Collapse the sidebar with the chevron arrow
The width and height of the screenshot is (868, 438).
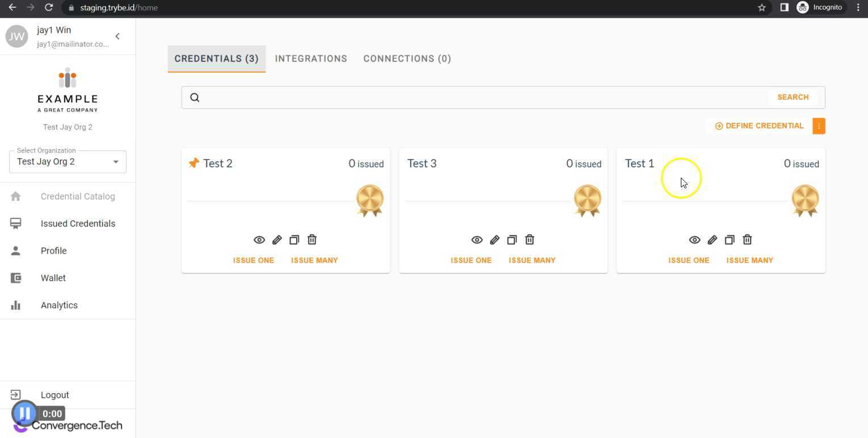(x=117, y=36)
